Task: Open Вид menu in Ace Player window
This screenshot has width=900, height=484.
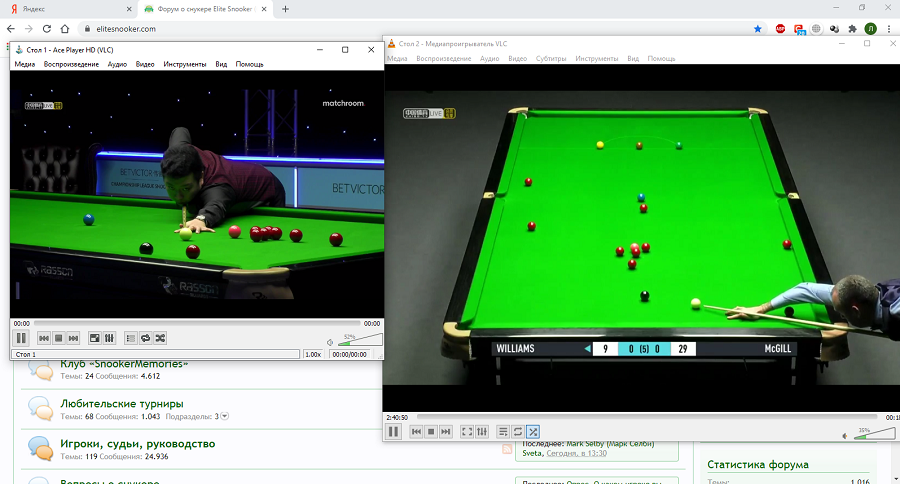Action: [x=221, y=64]
